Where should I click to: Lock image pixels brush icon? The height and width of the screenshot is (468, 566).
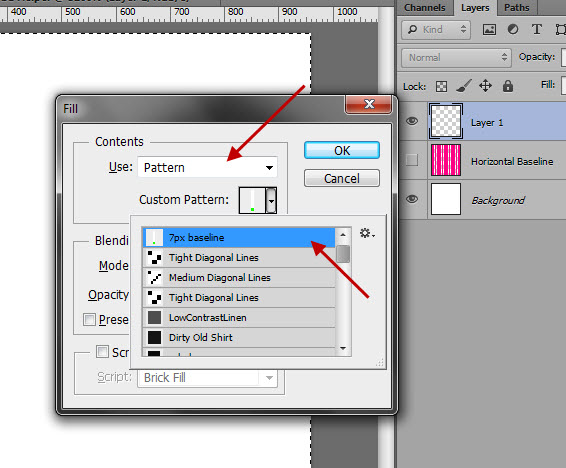click(x=464, y=86)
